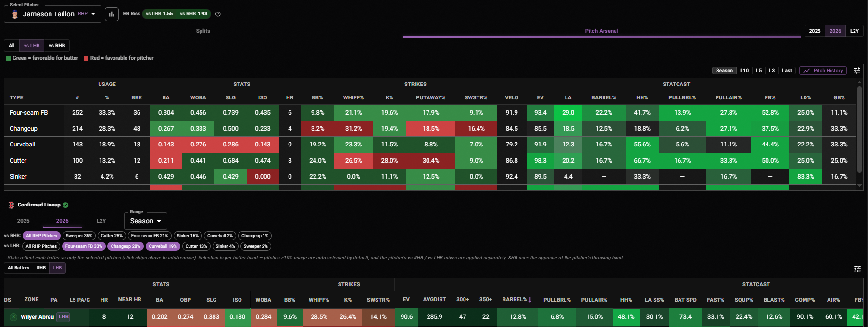Toggle the Curveball 2% pitch chip
The image size is (868, 327).
pos(220,236)
